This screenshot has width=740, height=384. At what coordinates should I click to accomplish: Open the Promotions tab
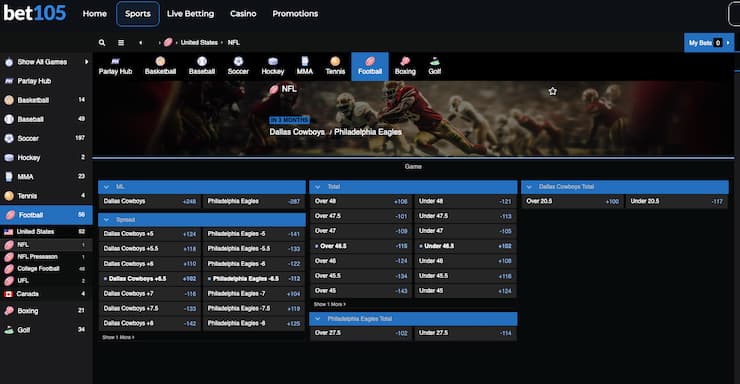point(295,14)
